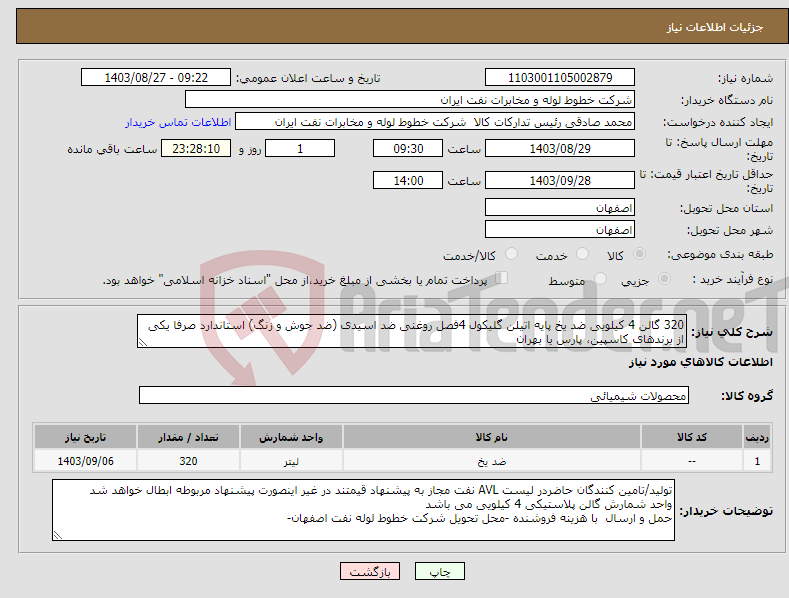This screenshot has width=789, height=598.
Task: Select the خدمت radio button
Action: click(x=582, y=254)
